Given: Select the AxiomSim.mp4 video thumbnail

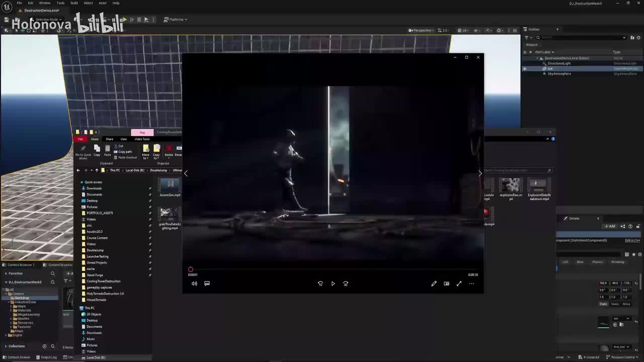Looking at the screenshot, I should 170,188.
